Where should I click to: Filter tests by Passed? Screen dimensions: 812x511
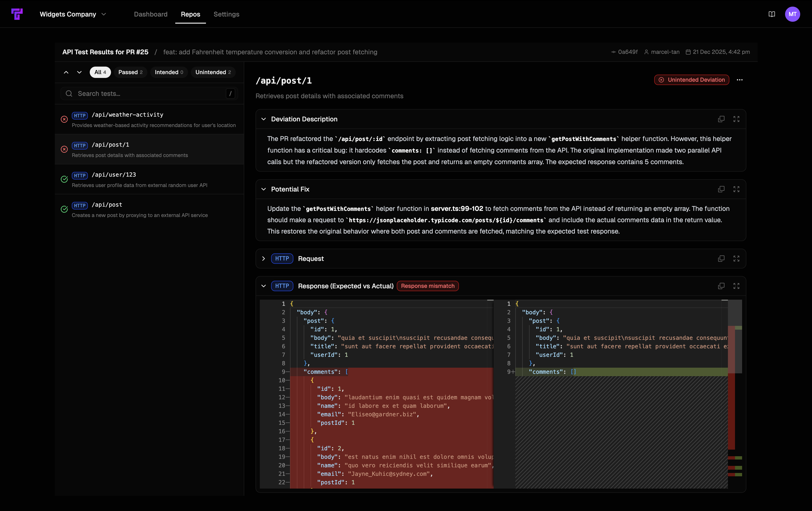(x=130, y=72)
